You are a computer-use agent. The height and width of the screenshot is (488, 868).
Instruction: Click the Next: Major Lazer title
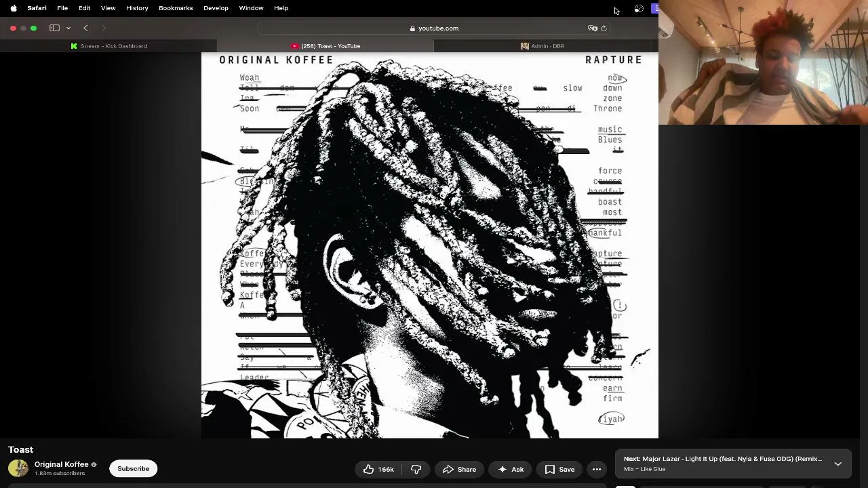[723, 459]
